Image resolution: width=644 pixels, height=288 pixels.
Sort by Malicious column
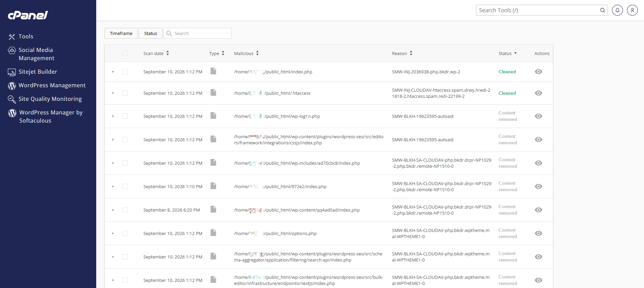pos(246,53)
